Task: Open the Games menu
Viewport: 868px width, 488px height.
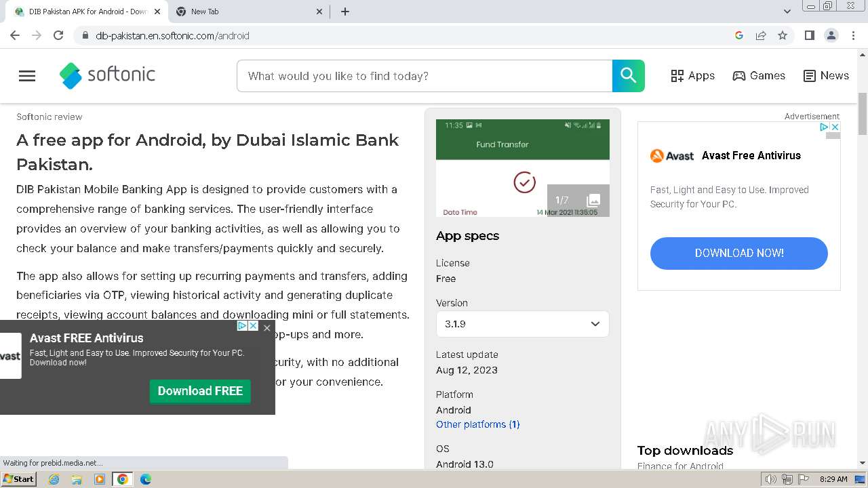Action: tap(759, 76)
